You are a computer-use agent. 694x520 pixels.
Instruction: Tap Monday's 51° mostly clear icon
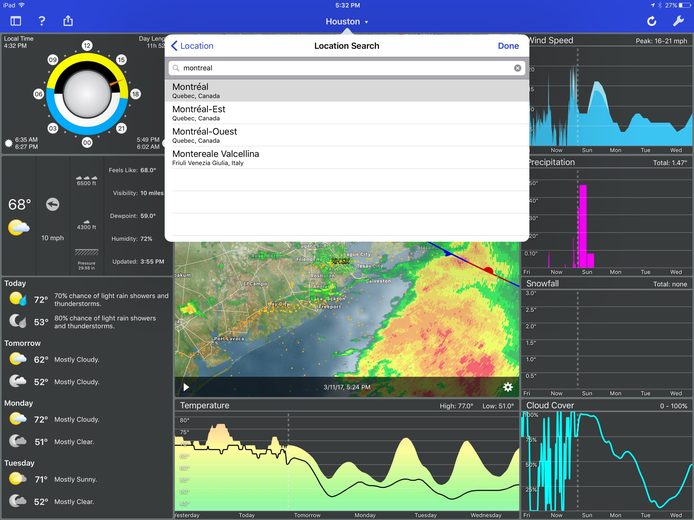[x=18, y=441]
